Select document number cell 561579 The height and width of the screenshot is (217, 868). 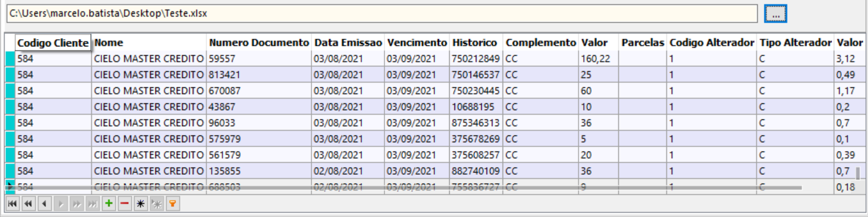(x=259, y=155)
